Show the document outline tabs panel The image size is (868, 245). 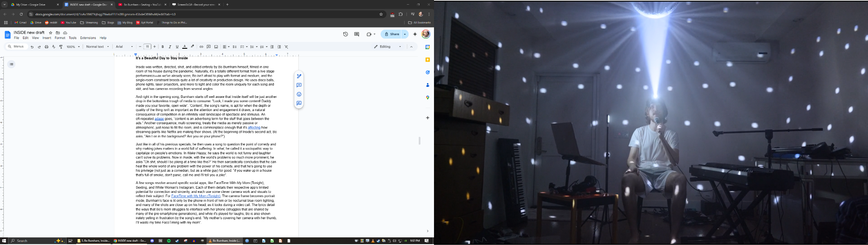click(x=11, y=64)
